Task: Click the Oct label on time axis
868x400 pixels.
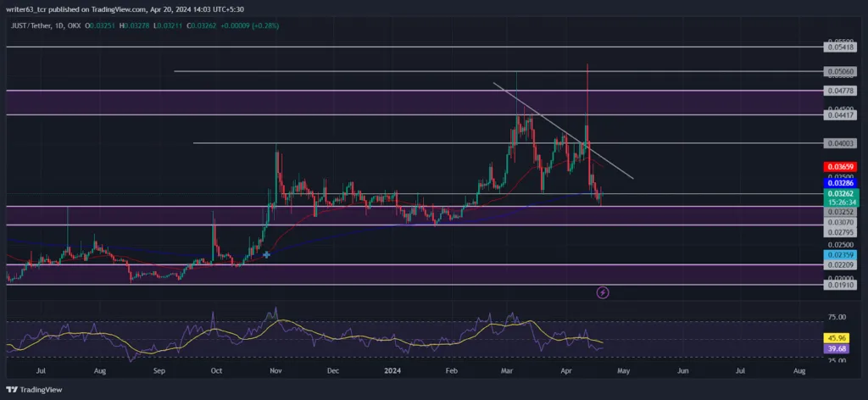Action: pos(216,370)
